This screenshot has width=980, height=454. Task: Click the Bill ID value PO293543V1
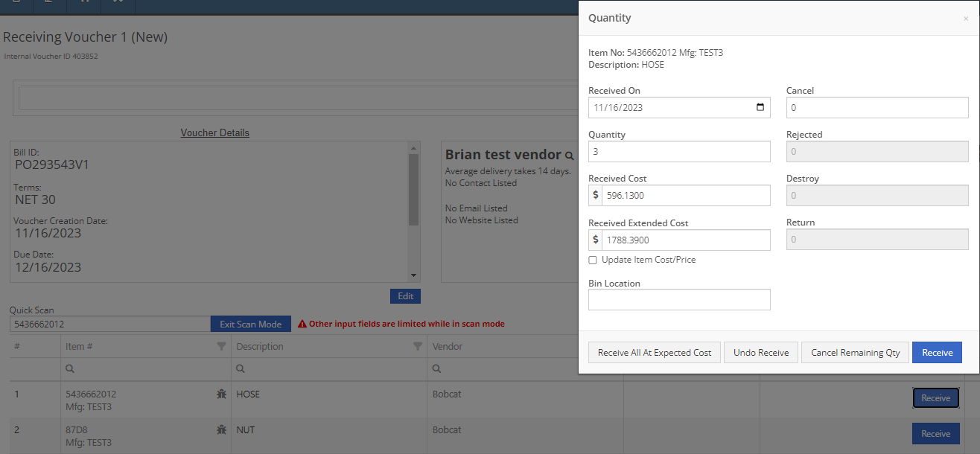pyautogui.click(x=52, y=164)
